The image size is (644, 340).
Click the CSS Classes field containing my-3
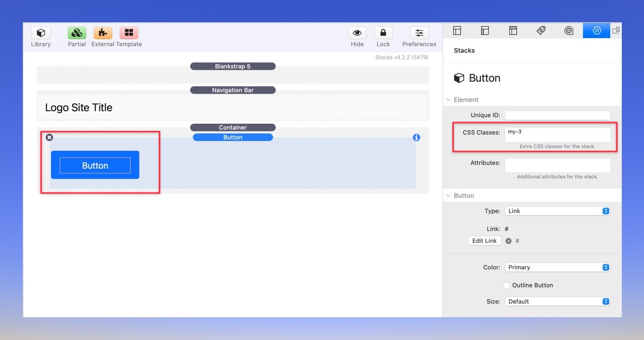click(x=557, y=135)
